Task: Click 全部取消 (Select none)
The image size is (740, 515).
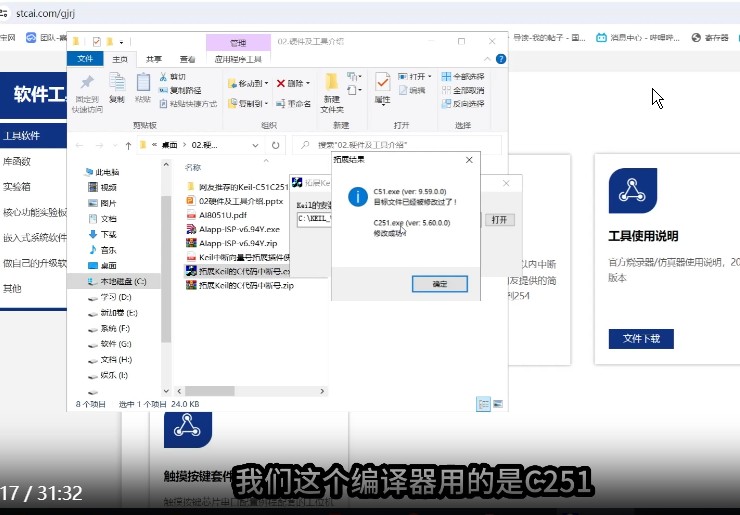Action: [x=463, y=90]
